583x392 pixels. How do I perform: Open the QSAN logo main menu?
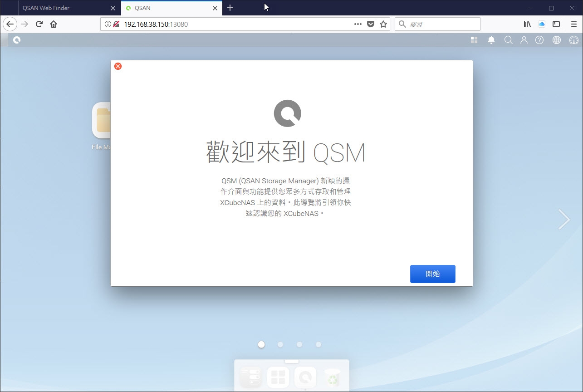[x=17, y=40]
